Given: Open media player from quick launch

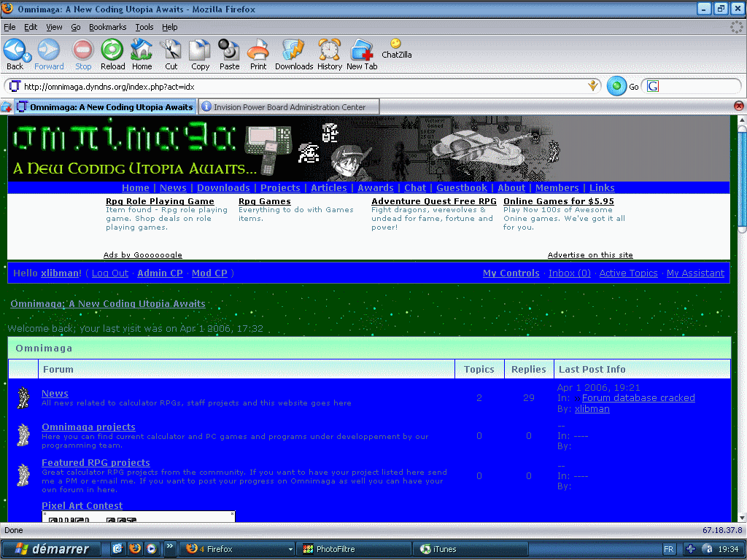Looking at the screenshot, I should tap(151, 548).
